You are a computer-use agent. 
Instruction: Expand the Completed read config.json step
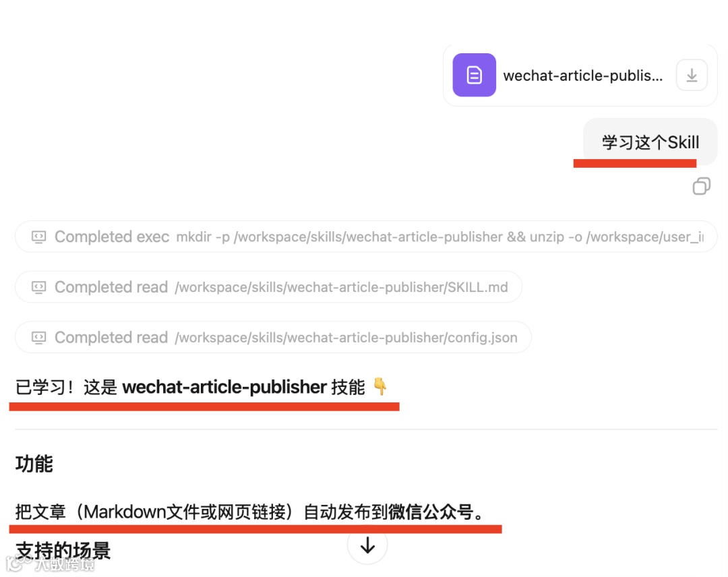point(273,338)
